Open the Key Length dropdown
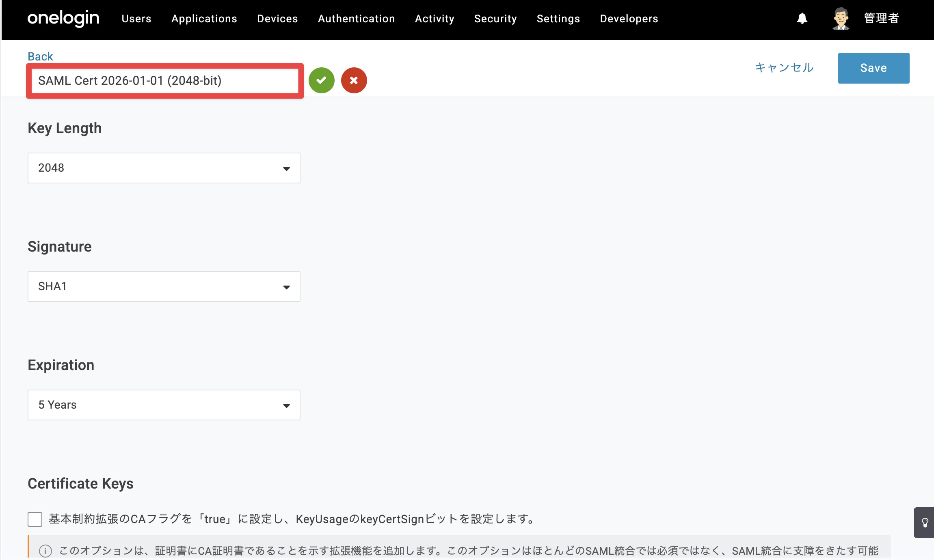 [x=164, y=168]
